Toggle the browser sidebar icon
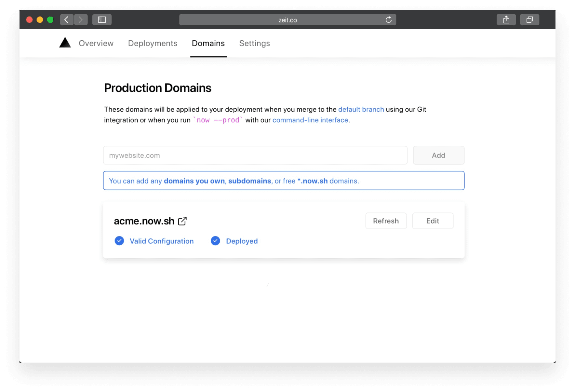 pyautogui.click(x=102, y=20)
